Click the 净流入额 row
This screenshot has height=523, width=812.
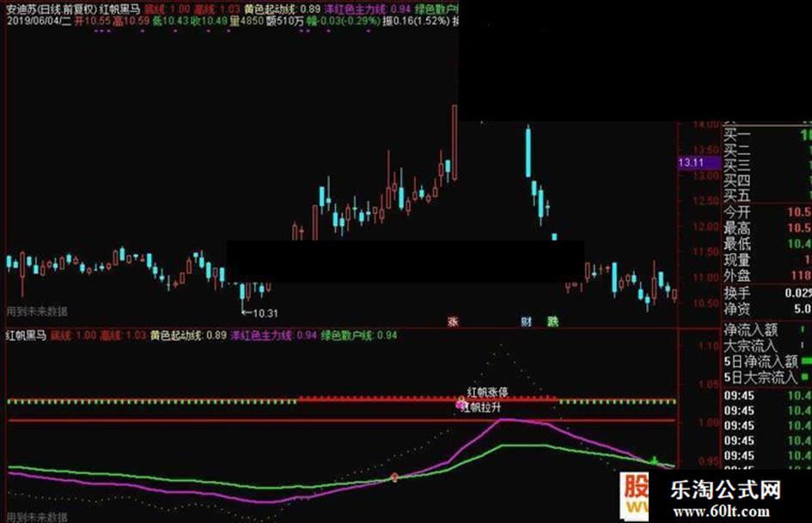[x=767, y=329]
